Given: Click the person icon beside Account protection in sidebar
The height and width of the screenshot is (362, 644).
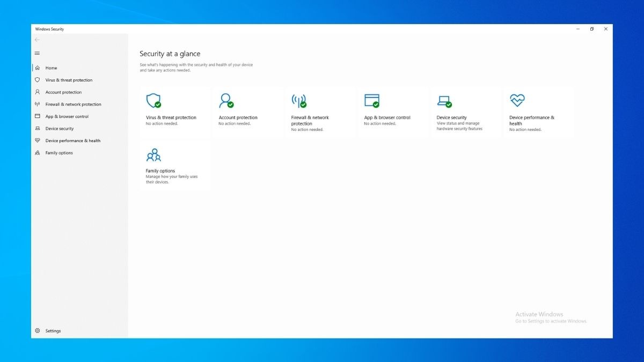Looking at the screenshot, I should (x=37, y=92).
